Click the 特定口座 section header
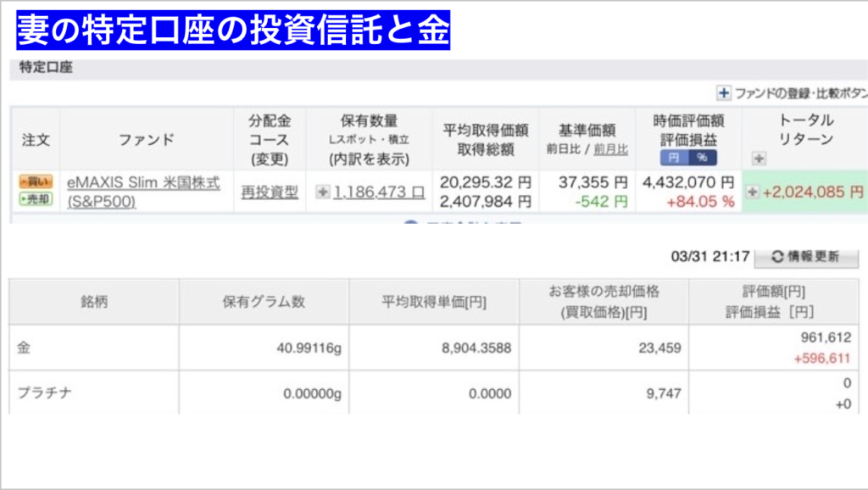 tap(46, 69)
